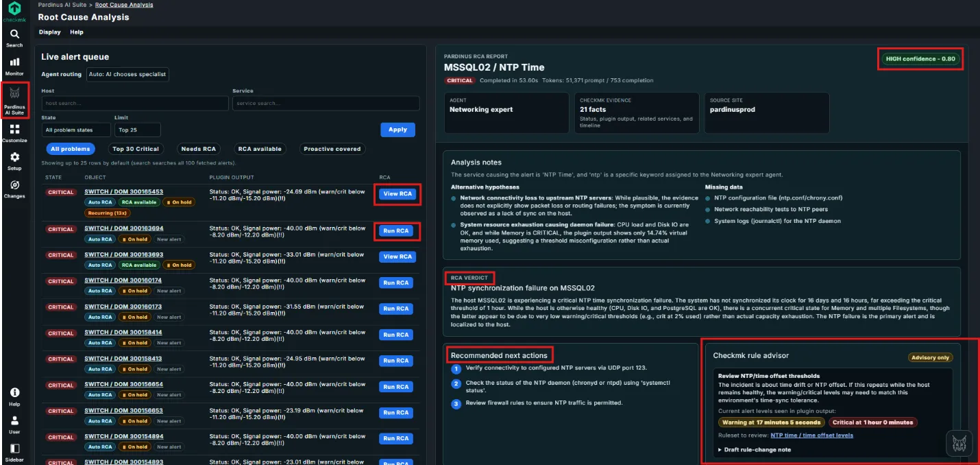
Task: View RCA for SWITCH / DOM 300165453
Action: (397, 194)
